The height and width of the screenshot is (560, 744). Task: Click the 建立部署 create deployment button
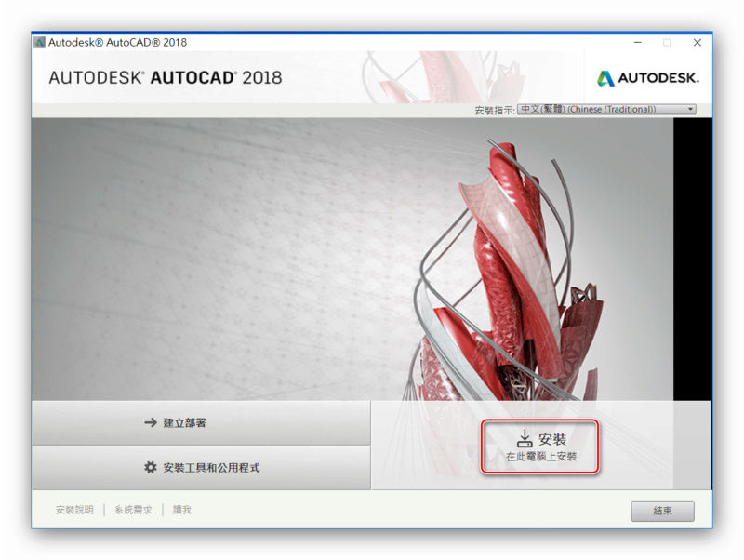click(201, 423)
